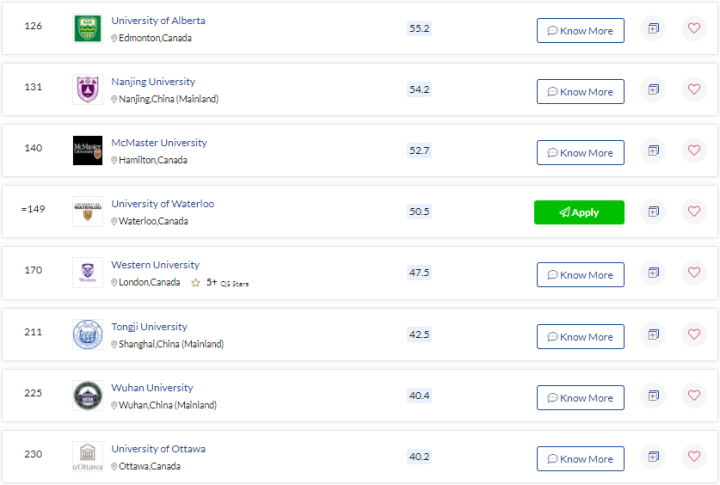
Task: Click QS Stars rating for Western University
Action: click(x=220, y=283)
